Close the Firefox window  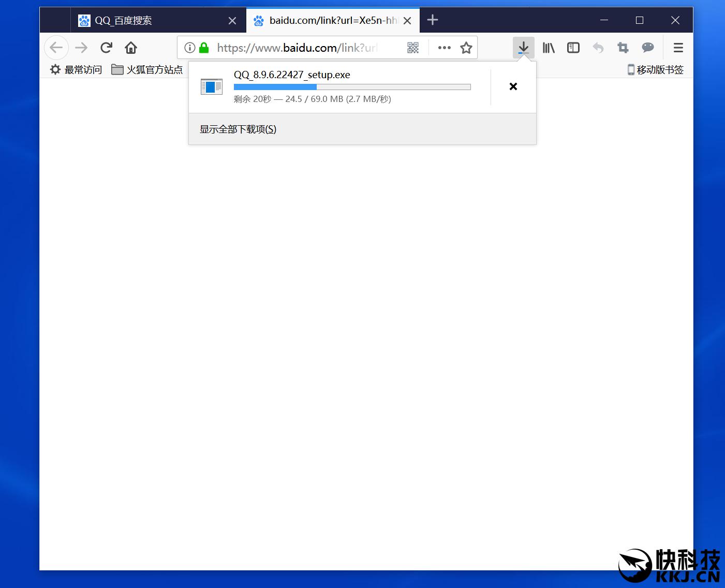pyautogui.click(x=675, y=20)
